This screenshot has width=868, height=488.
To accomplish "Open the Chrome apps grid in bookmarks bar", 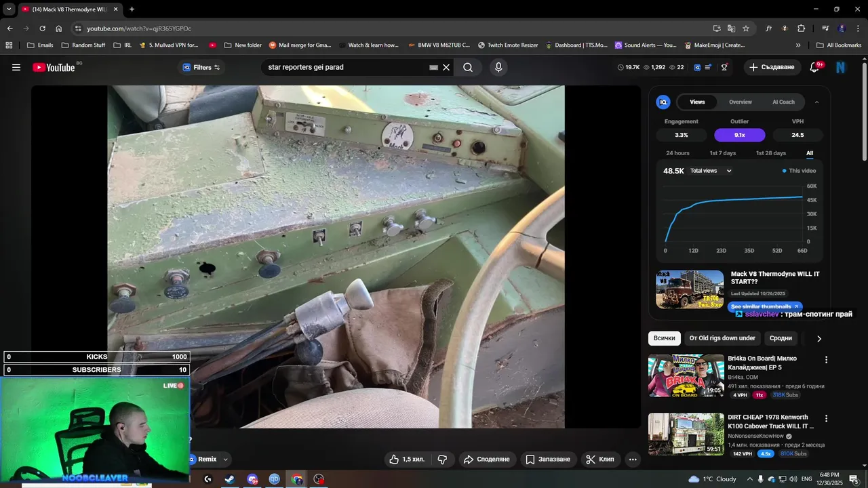I will (x=9, y=45).
